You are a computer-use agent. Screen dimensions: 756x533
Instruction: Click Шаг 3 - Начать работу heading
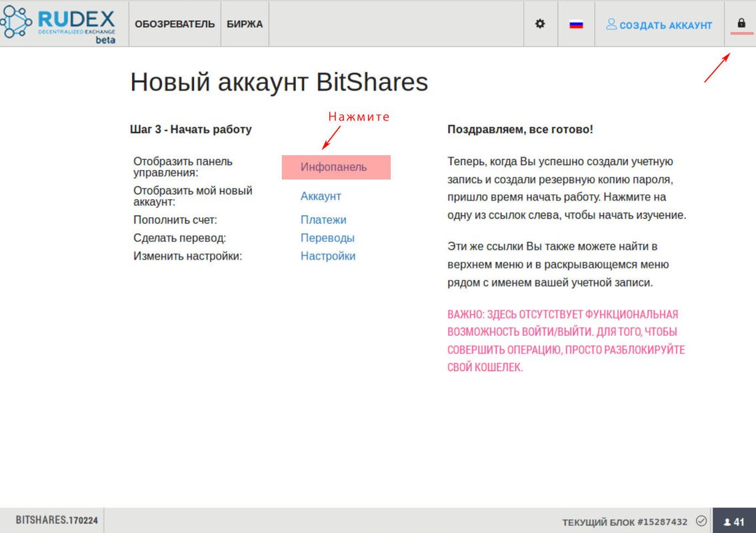pyautogui.click(x=191, y=129)
